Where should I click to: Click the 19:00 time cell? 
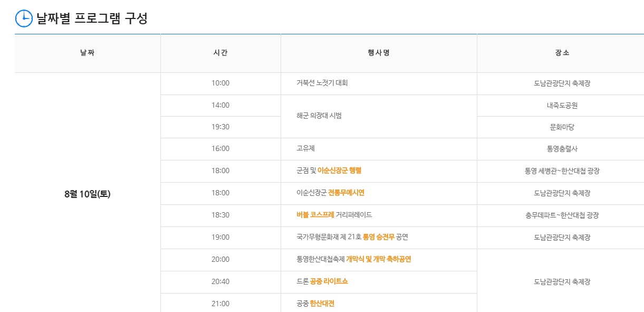point(220,237)
